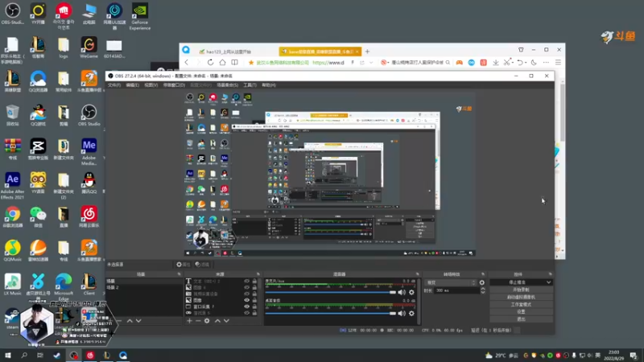
Task: Open the OBS 工具(T) menu
Action: pyautogui.click(x=250, y=85)
